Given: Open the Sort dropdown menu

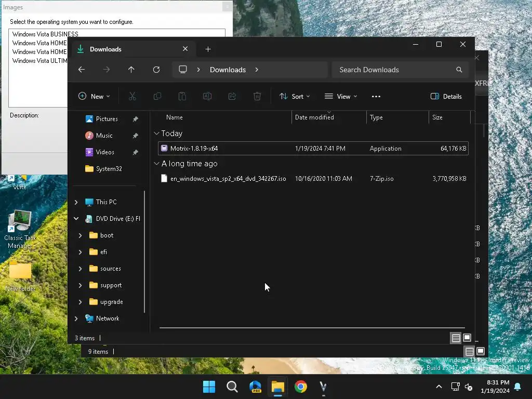Looking at the screenshot, I should point(295,96).
